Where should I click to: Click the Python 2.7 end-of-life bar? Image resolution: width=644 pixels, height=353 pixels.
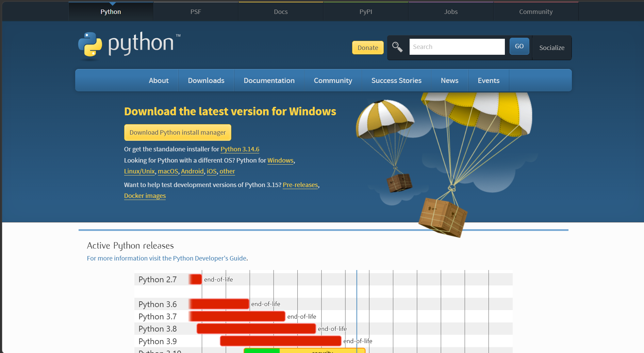point(195,279)
